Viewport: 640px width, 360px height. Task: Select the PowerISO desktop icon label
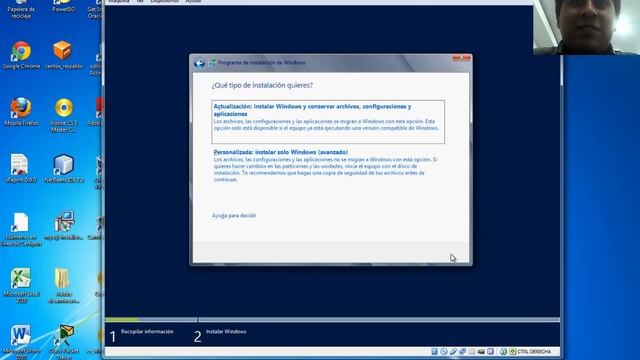point(64,9)
